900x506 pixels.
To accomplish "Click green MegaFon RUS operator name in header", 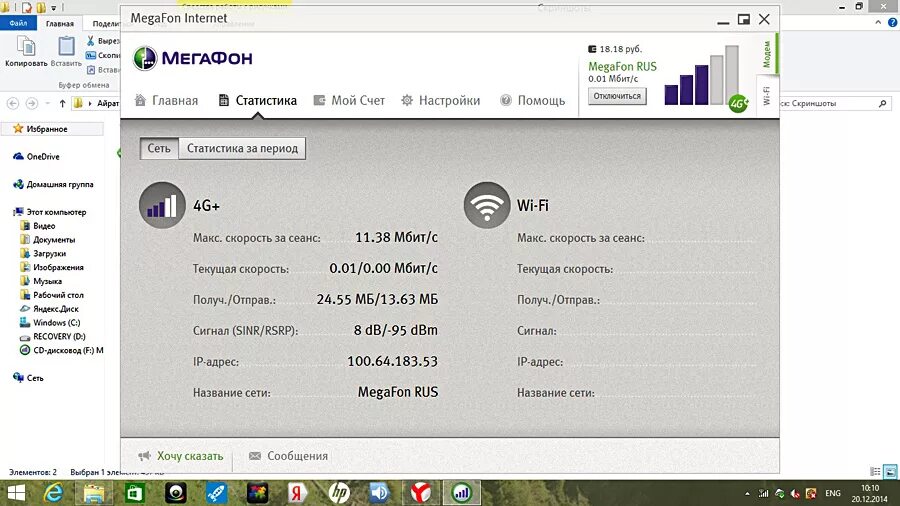I will point(622,67).
